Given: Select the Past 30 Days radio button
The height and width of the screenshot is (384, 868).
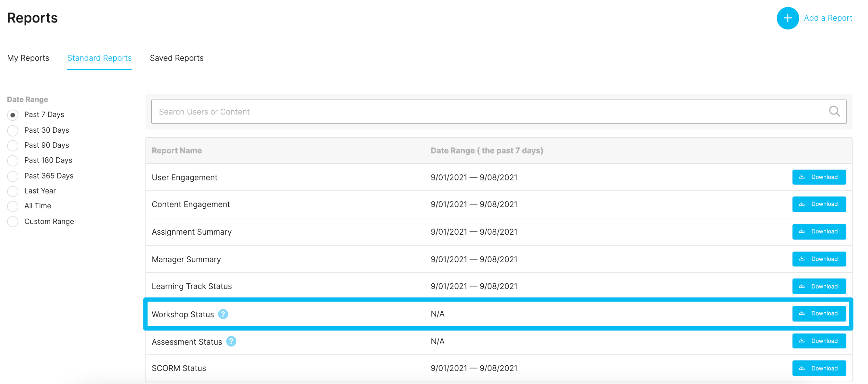Looking at the screenshot, I should (13, 130).
